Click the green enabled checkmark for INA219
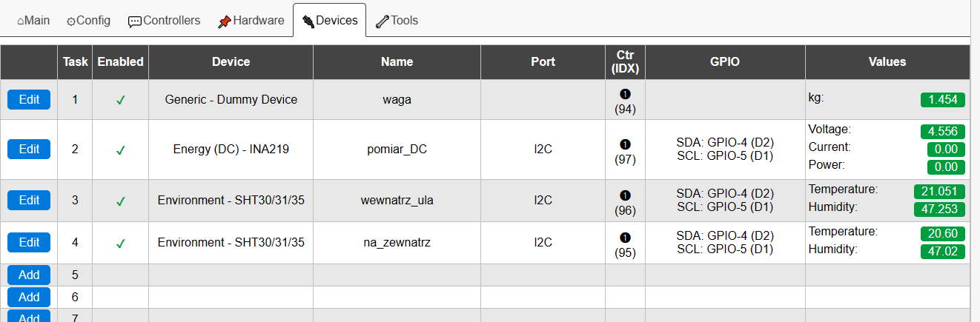 120,150
